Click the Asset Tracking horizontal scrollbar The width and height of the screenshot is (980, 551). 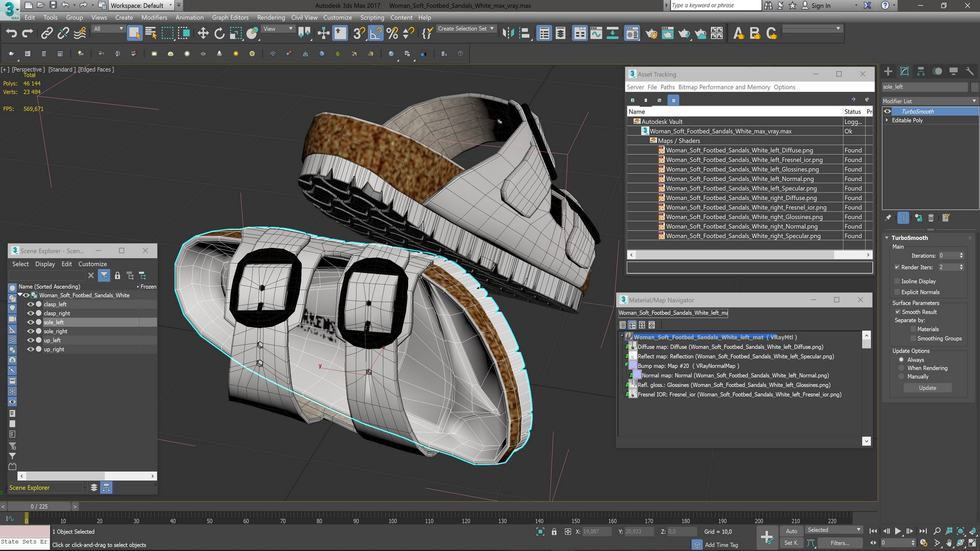click(750, 255)
